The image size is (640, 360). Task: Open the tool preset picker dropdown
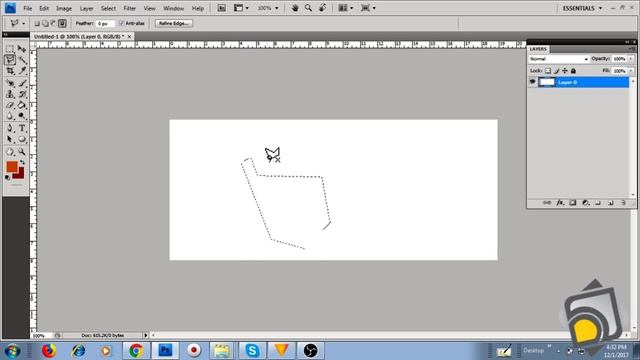click(x=23, y=24)
